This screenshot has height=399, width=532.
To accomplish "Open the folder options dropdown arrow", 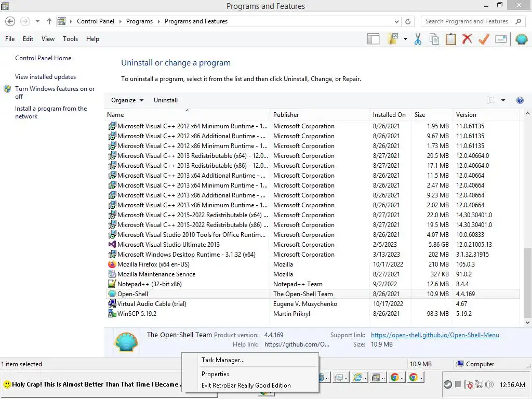I will point(405,39).
